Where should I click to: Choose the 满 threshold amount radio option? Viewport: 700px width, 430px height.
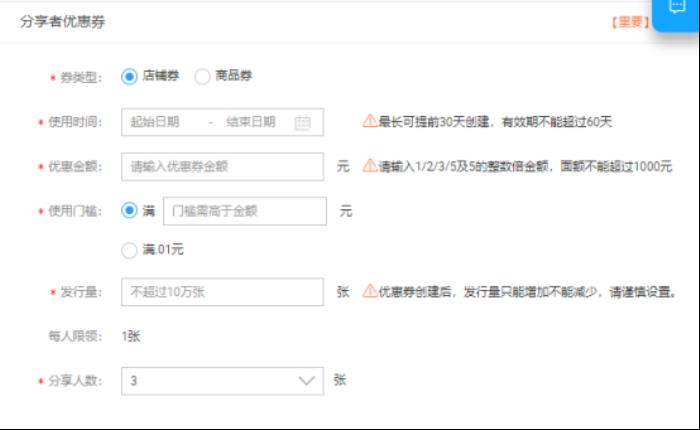129,211
